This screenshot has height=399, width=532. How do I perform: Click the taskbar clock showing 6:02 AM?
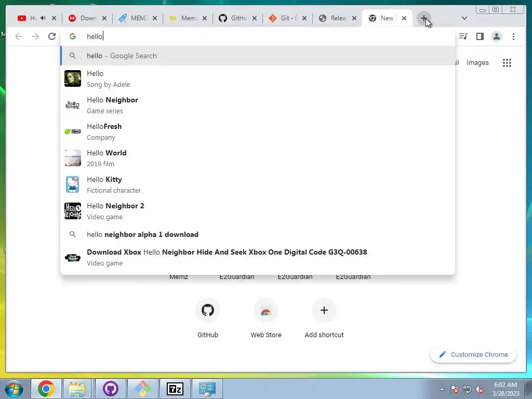click(506, 389)
